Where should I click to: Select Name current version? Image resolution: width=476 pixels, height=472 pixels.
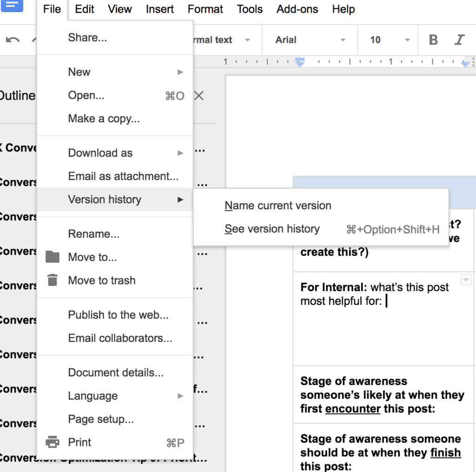tap(278, 205)
